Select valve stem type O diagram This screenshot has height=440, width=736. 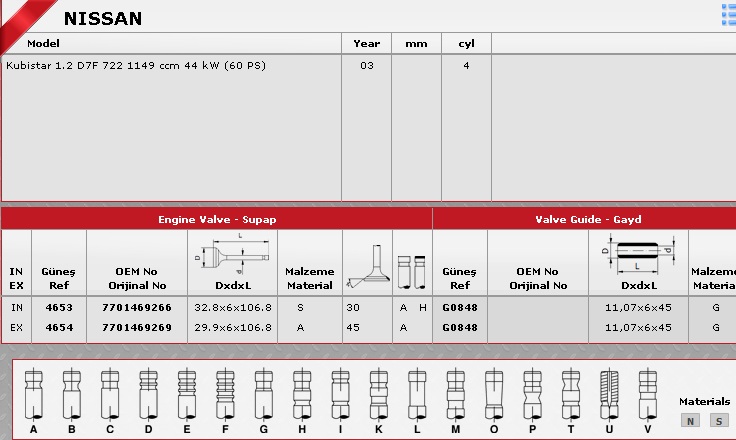click(x=493, y=394)
